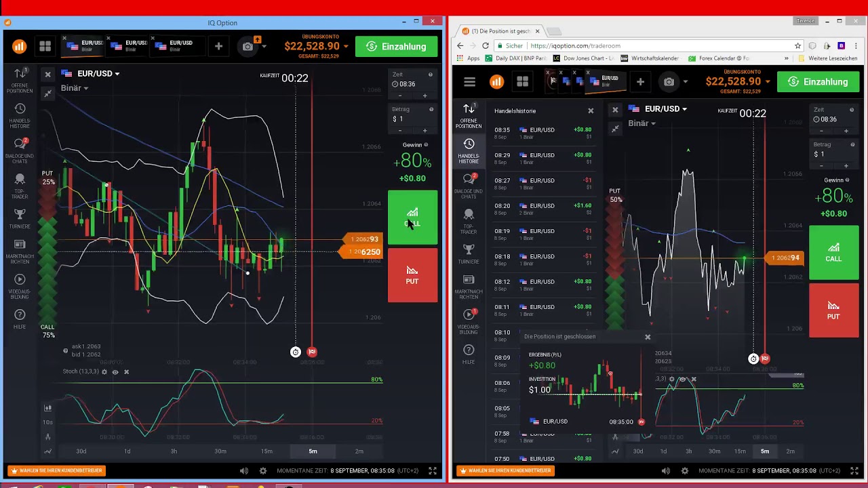
Task: Select 30d timeframe in left window
Action: pyautogui.click(x=81, y=451)
